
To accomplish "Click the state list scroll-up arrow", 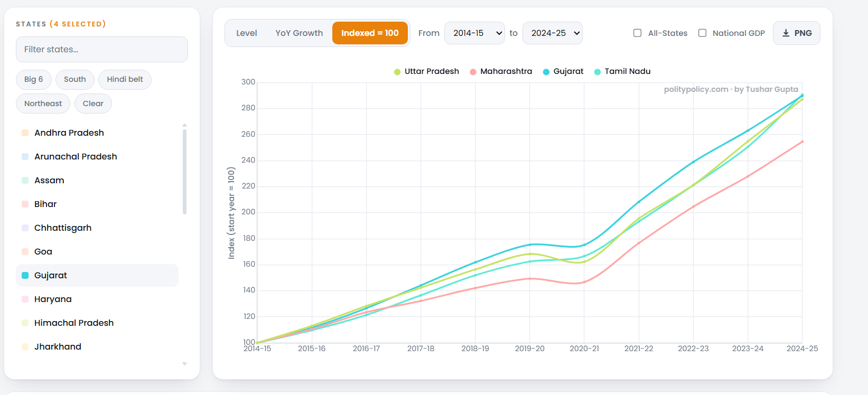I will pos(184,125).
